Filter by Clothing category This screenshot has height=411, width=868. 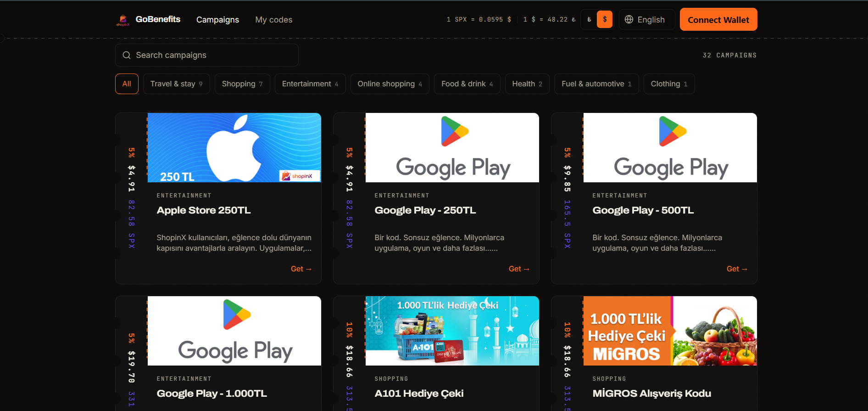(669, 84)
